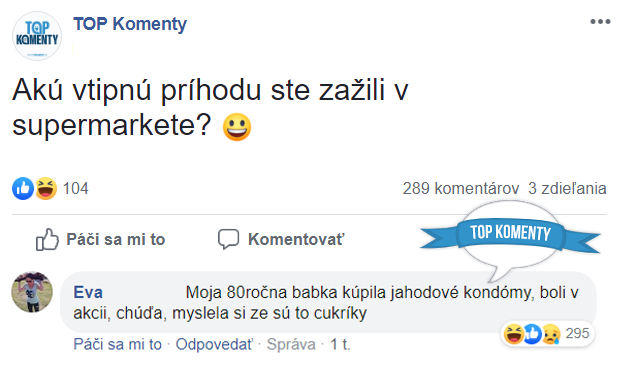Toggle the Páči sa mi to post button
Viewport: 620px width, 366px height.
click(x=100, y=240)
